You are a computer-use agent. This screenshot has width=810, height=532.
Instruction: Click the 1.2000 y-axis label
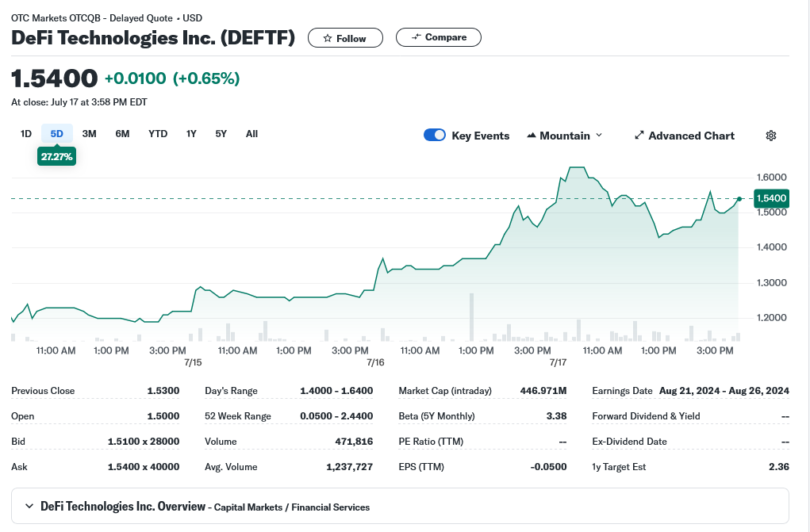(x=771, y=317)
